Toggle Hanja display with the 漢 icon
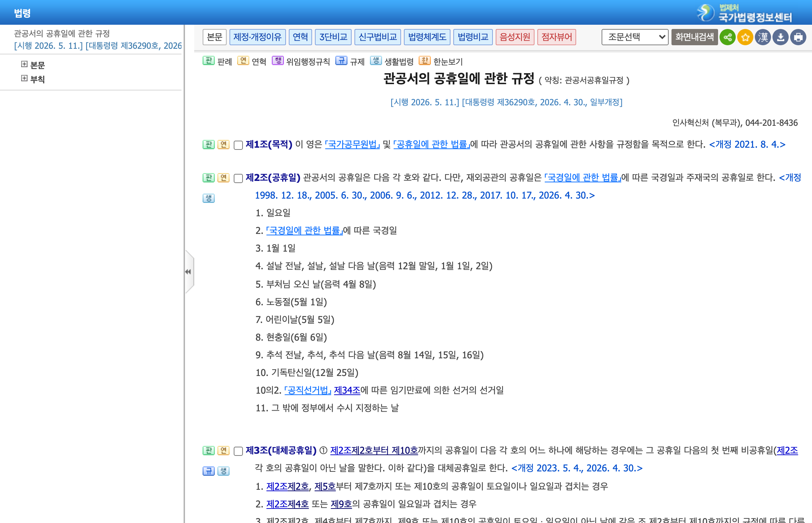Screen dimensions: 812x523 [x=763, y=37]
